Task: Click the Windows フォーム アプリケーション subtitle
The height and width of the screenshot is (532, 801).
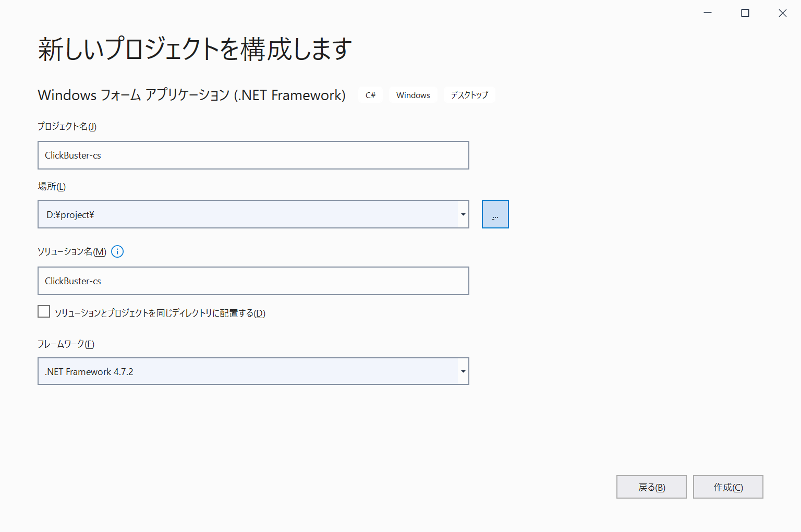Action: pyautogui.click(x=191, y=95)
